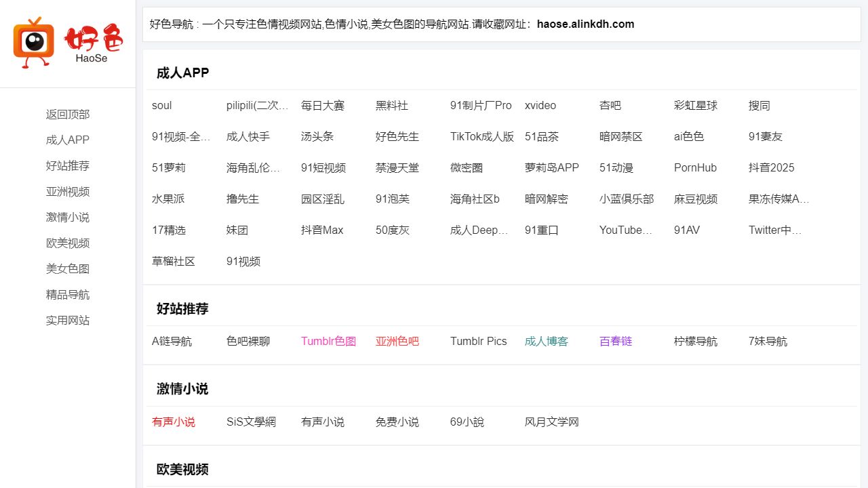Open the red 有声小说 link
The width and height of the screenshot is (868, 488).
pyautogui.click(x=174, y=422)
